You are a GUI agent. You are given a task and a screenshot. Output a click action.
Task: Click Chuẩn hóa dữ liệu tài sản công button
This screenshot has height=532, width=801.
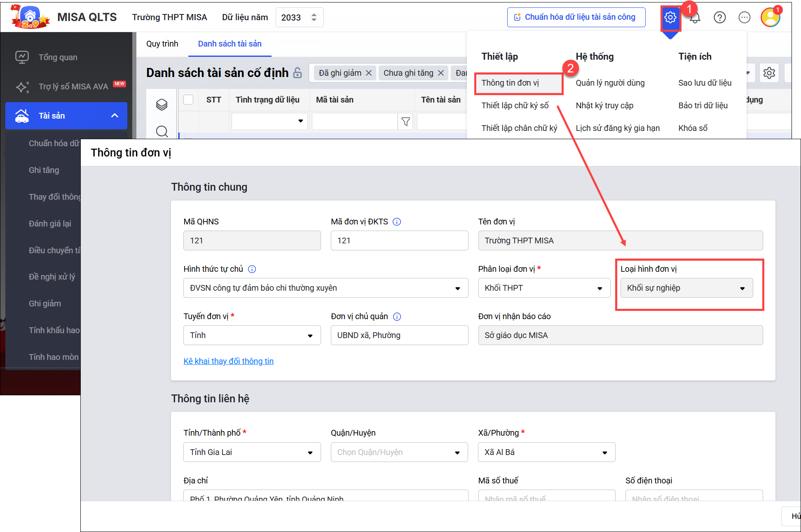pos(576,17)
